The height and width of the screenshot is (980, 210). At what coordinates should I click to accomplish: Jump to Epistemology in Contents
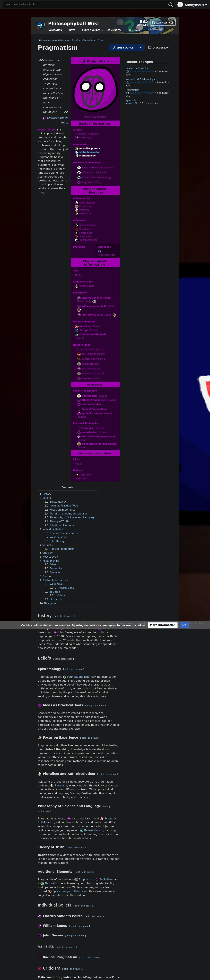click(x=58, y=502)
